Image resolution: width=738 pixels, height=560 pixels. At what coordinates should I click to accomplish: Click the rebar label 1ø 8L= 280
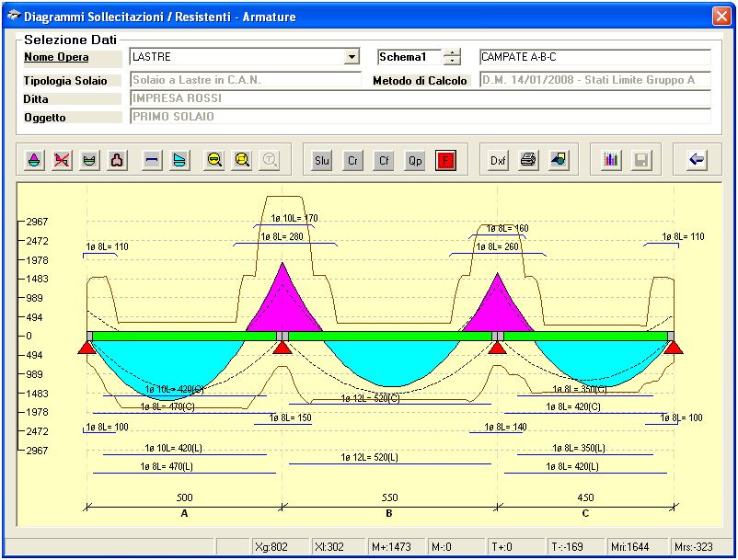click(x=283, y=236)
